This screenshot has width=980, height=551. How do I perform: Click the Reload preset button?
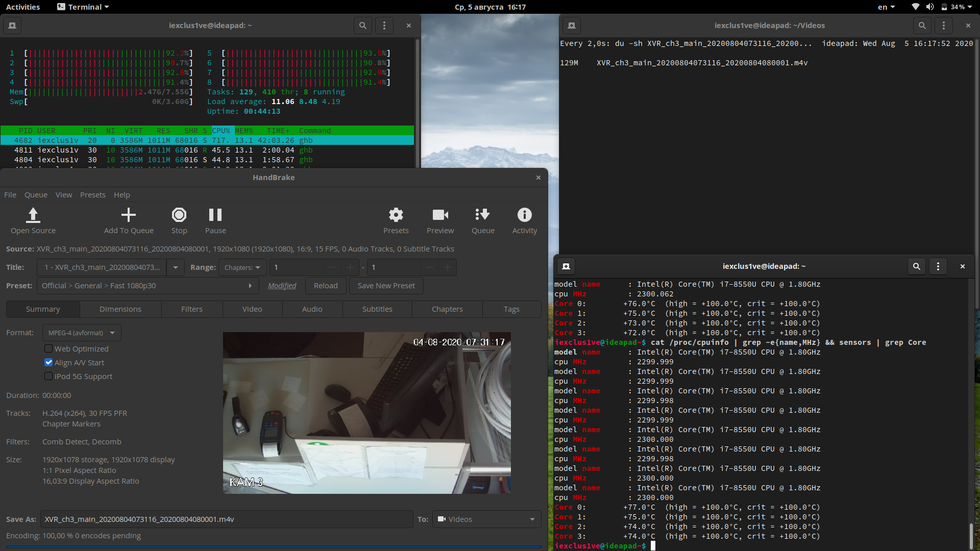(326, 286)
